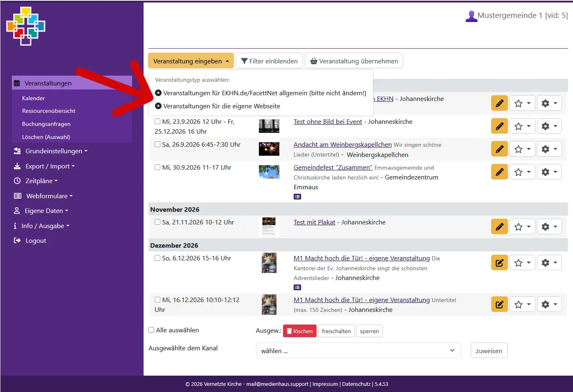Screen dimensions: 573x392
Task: Open the Impressum link in footer
Action: 325,384
